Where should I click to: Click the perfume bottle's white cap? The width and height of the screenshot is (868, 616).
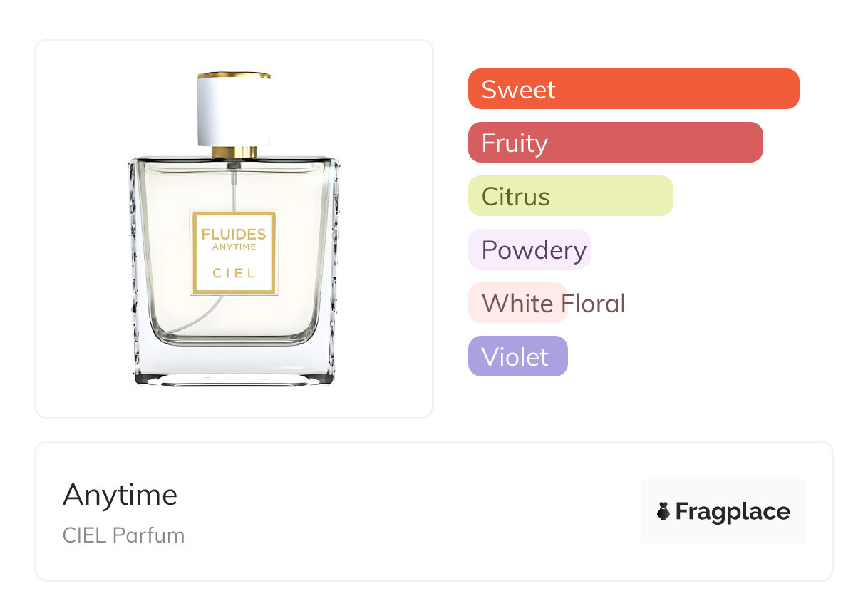point(234,112)
